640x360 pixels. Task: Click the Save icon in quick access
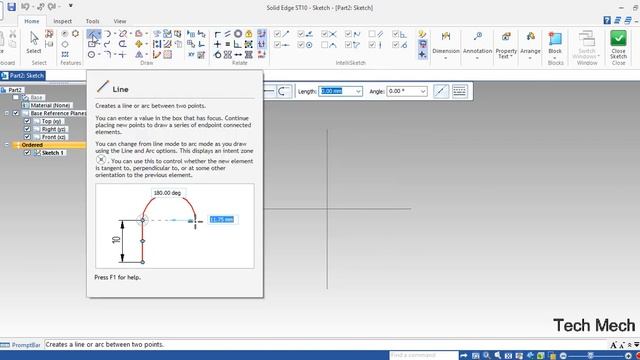point(11,7)
